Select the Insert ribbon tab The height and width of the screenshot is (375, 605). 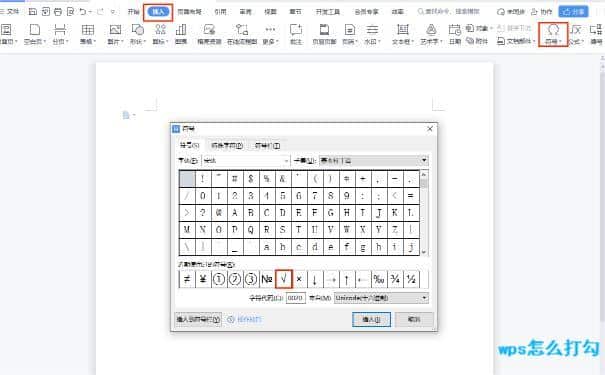158,12
